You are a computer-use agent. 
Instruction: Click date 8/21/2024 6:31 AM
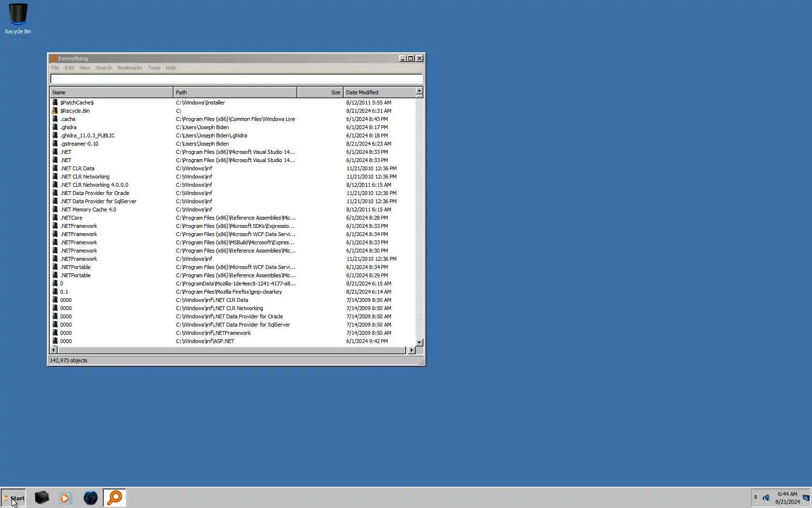368,111
